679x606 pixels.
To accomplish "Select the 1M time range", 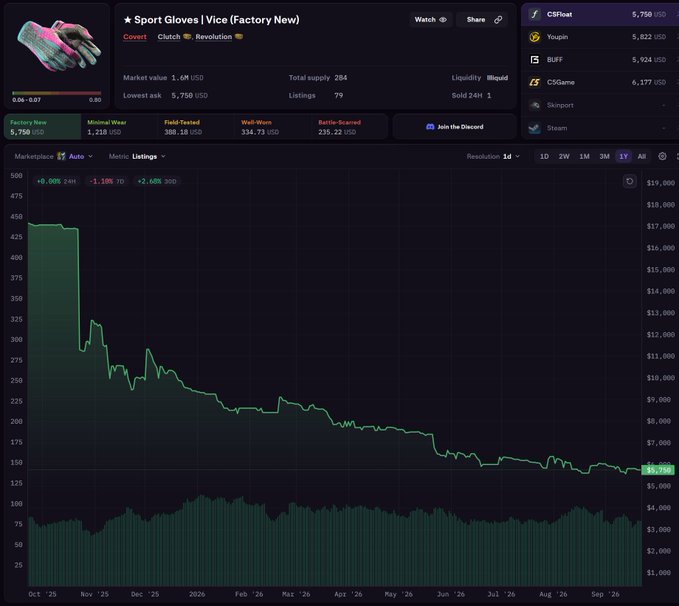I will (x=584, y=156).
